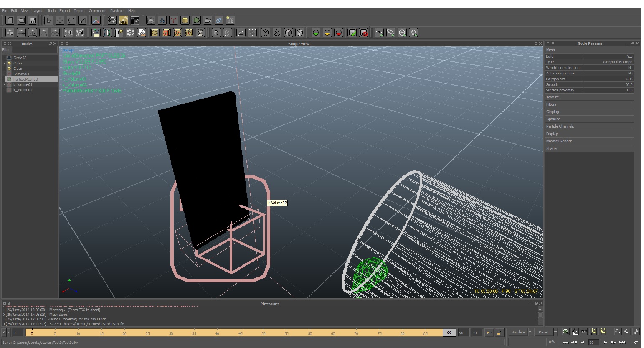
Task: Click the hourglass icon in second toolbar
Action: [x=200, y=33]
